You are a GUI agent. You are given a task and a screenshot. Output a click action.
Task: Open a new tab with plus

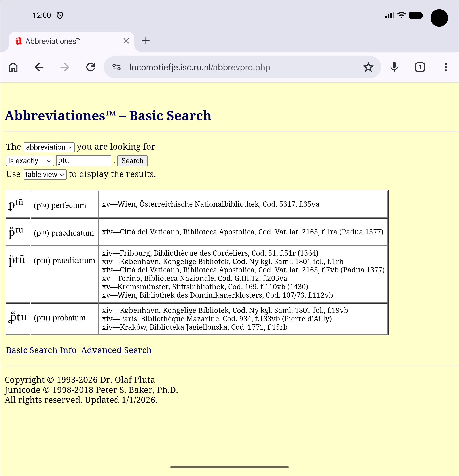tap(146, 41)
